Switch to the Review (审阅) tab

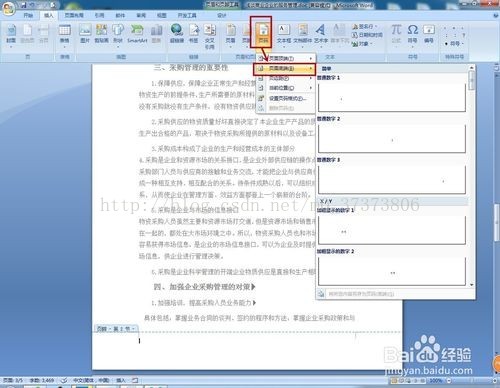141,15
